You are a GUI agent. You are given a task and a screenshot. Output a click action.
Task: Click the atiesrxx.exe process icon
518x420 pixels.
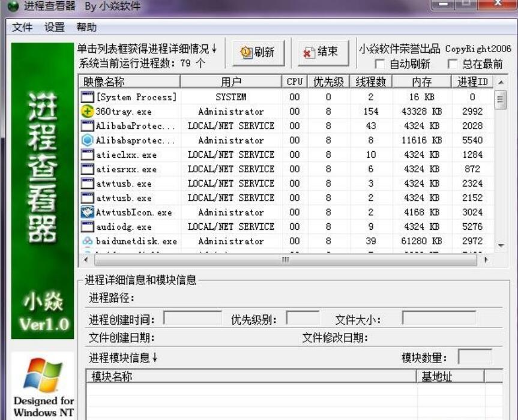pyautogui.click(x=87, y=169)
